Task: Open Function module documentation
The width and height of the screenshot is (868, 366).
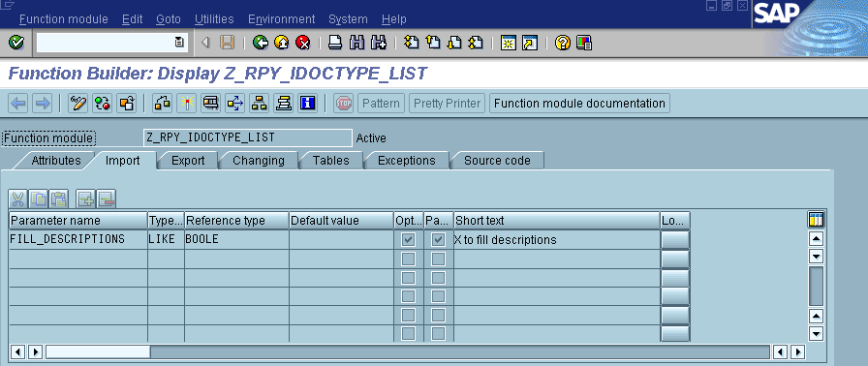Action: tap(579, 104)
